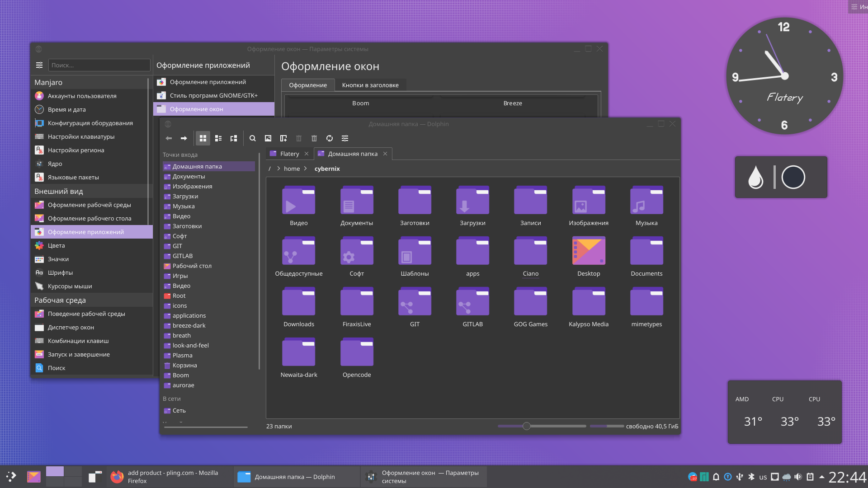
Task: Click the water drop widget icon
Action: [x=755, y=177]
